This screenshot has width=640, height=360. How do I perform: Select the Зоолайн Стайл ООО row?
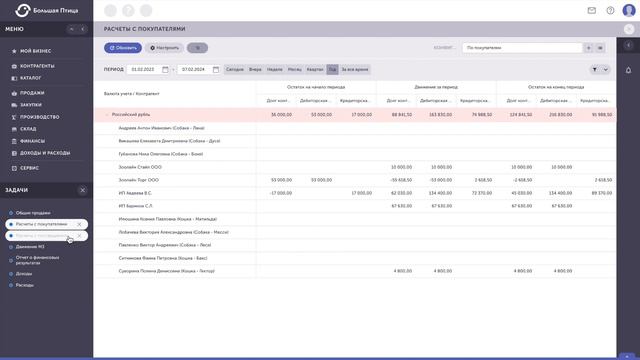click(x=355, y=167)
